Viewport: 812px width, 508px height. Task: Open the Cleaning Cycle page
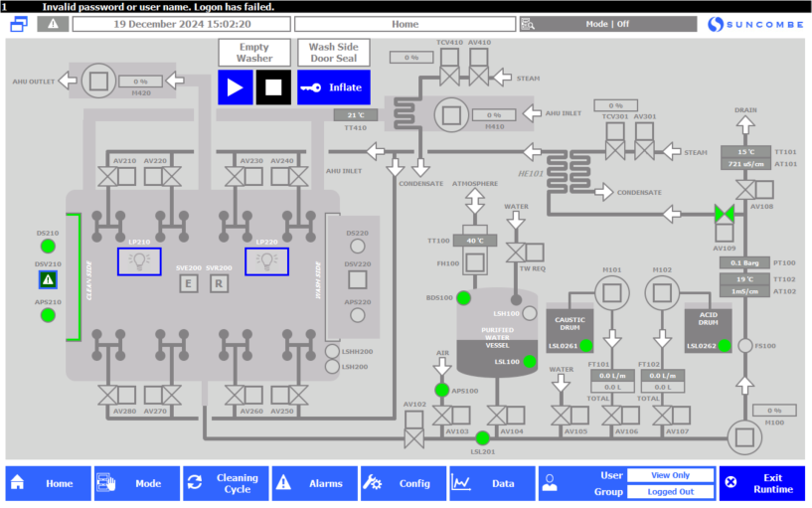[225, 483]
